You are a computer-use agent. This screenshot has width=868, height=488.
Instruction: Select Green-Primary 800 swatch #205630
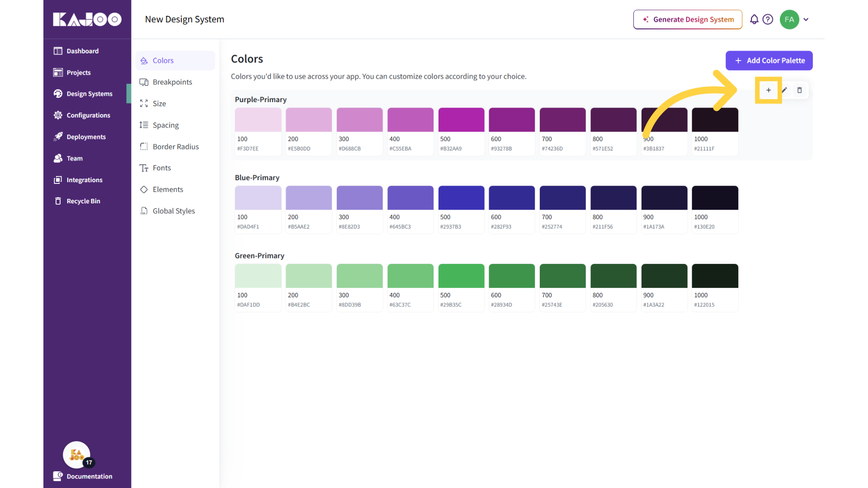point(613,288)
